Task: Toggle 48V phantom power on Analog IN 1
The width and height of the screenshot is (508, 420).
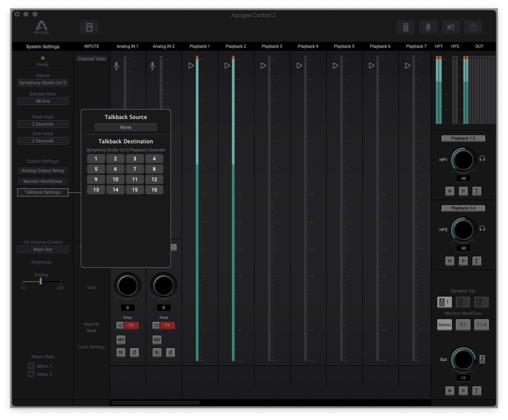Action: coord(120,340)
